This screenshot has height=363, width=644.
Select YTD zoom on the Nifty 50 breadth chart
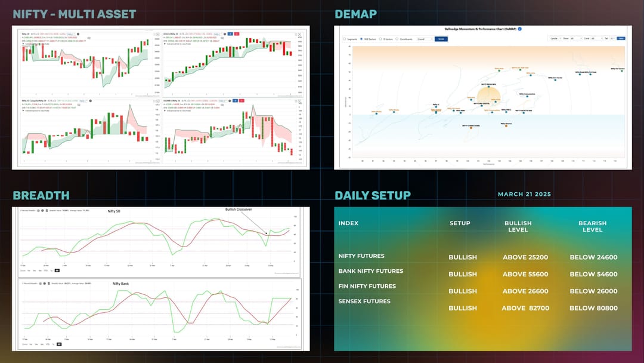(x=45, y=270)
